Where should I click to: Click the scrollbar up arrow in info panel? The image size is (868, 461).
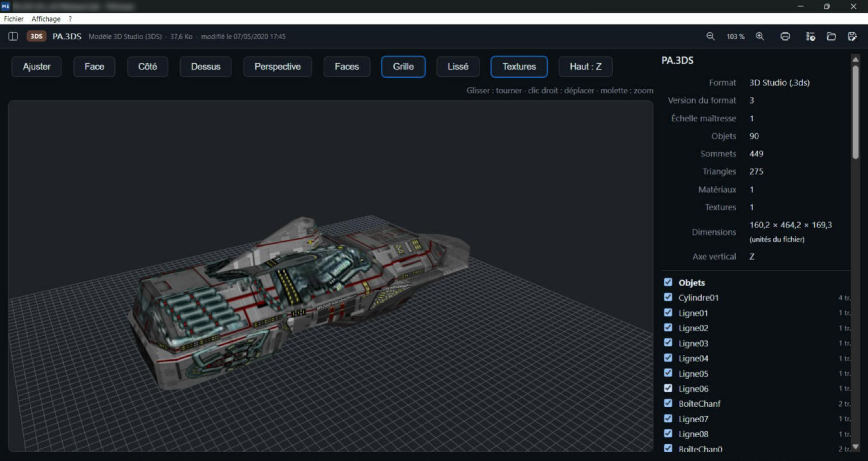[855, 59]
